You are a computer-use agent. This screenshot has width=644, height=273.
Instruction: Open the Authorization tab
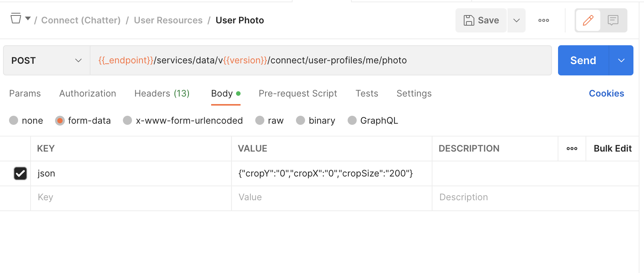click(x=87, y=94)
